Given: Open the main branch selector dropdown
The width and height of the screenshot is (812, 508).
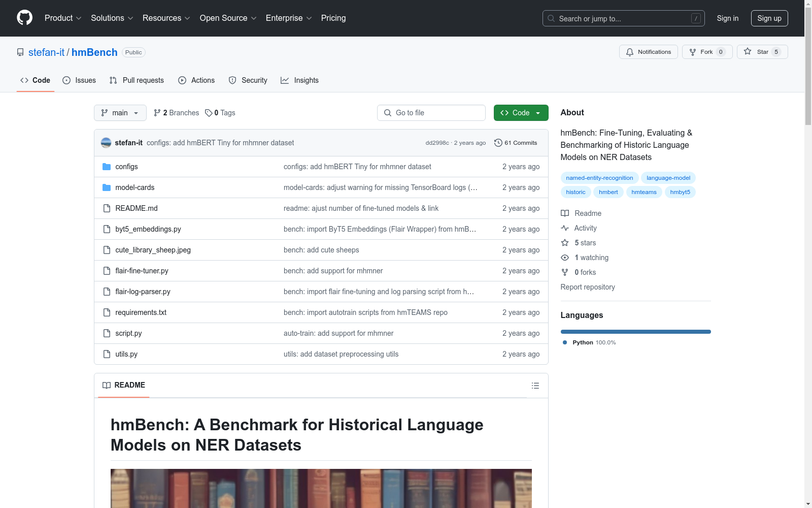Looking at the screenshot, I should (x=120, y=113).
